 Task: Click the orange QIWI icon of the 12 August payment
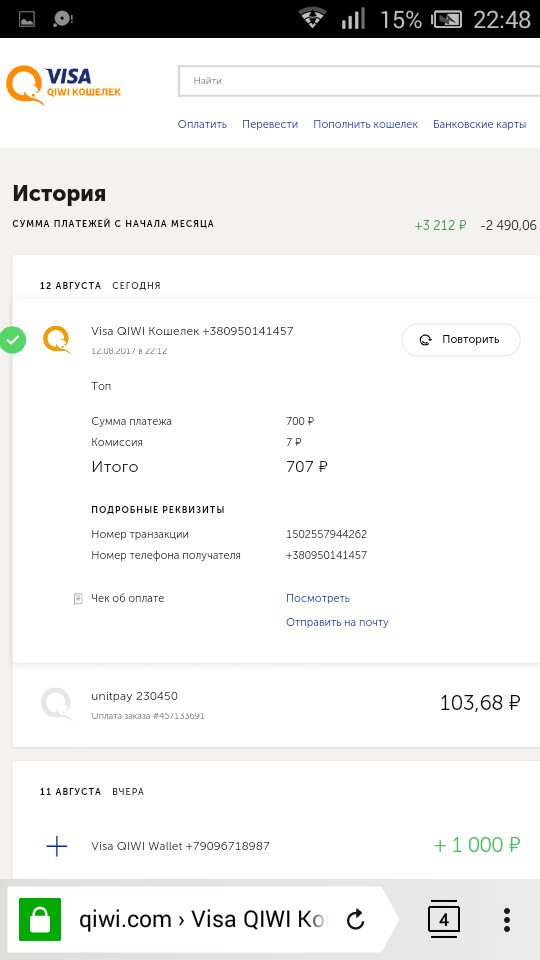(57, 340)
